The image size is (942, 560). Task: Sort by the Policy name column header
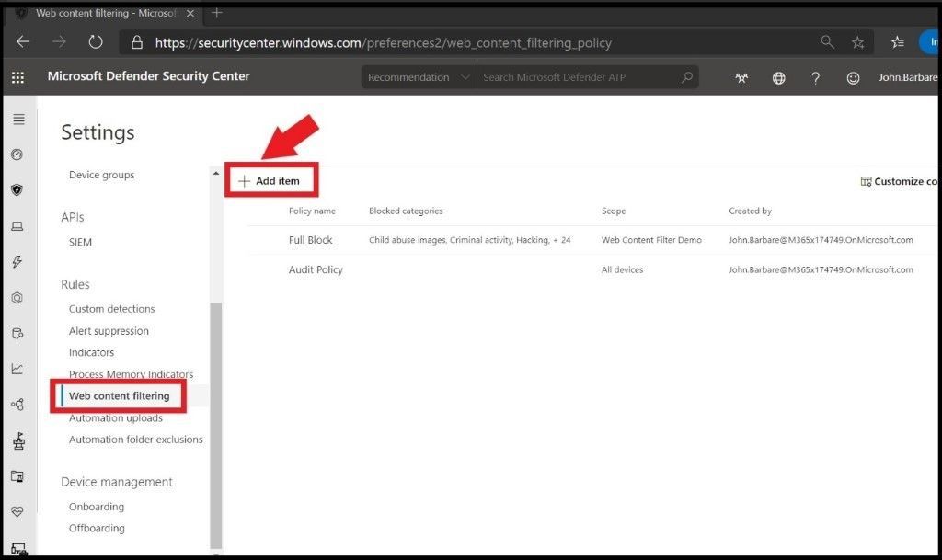(x=312, y=211)
